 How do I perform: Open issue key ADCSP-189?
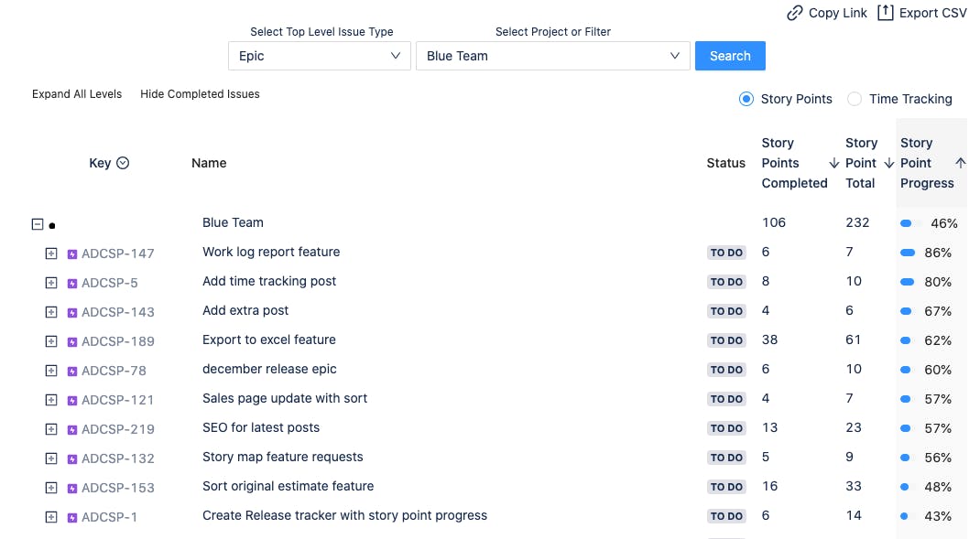pyautogui.click(x=118, y=341)
